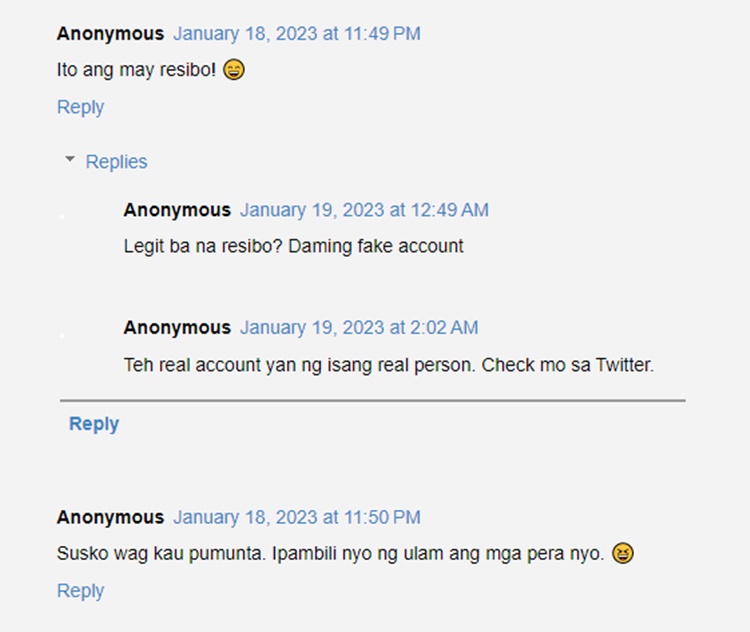Viewport: 750px width, 632px height.
Task: Click the "Ito ang may resibo!" comment text
Action: tap(136, 70)
